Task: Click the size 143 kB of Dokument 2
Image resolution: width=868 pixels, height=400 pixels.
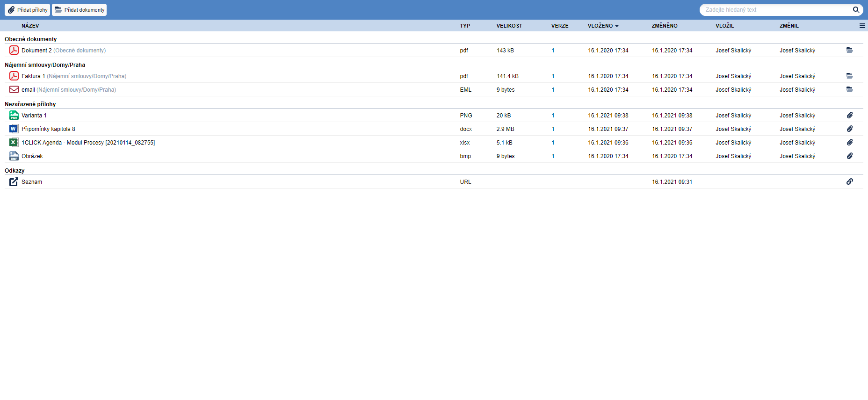Action: coord(505,51)
